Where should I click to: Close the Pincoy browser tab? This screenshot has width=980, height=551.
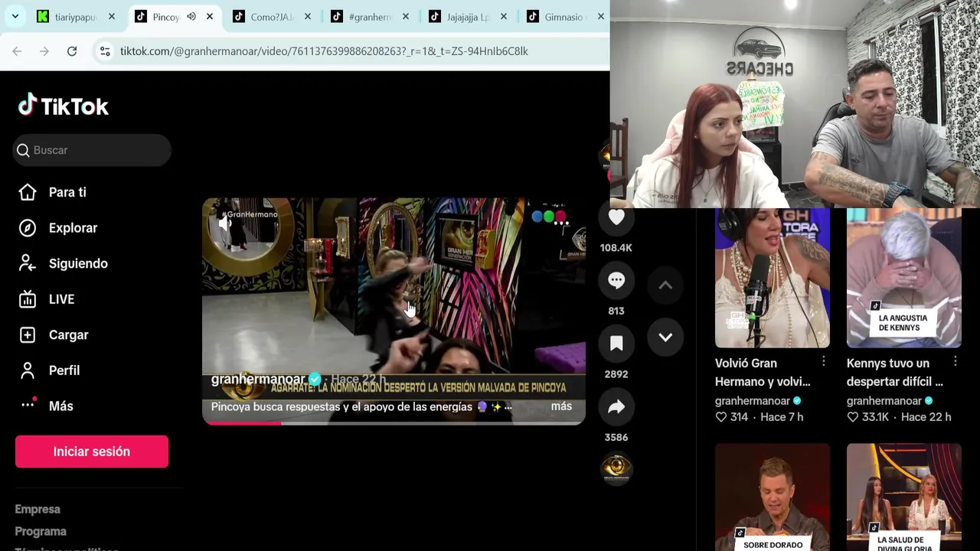210,17
